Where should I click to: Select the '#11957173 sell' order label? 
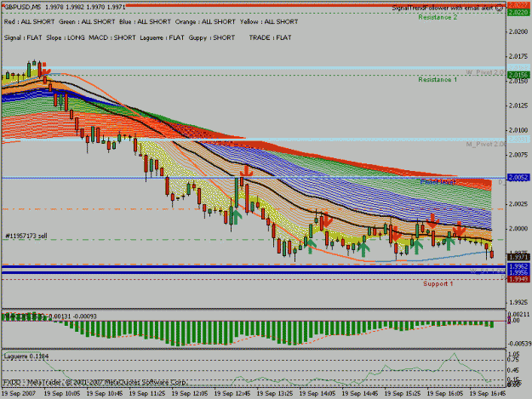coord(26,236)
